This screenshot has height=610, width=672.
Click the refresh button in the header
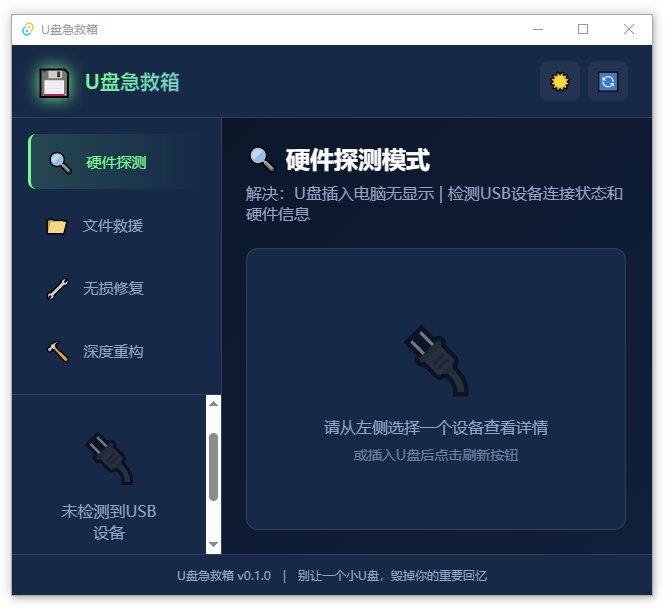607,82
